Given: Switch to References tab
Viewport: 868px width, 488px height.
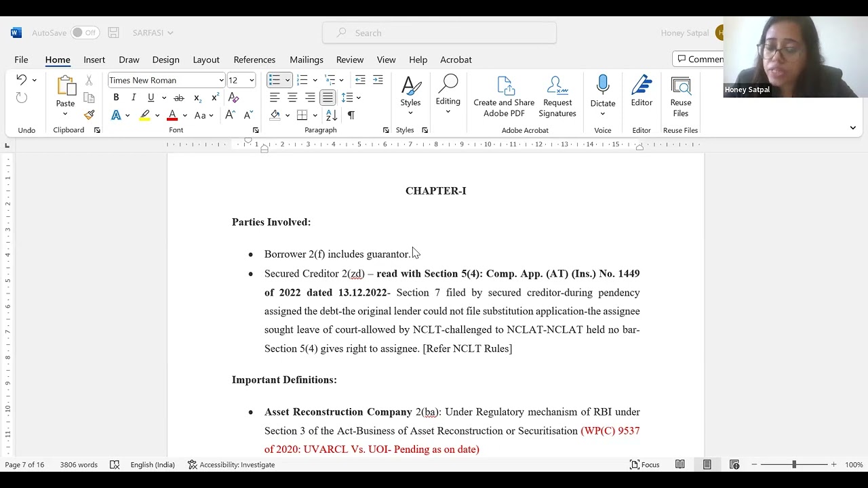Looking at the screenshot, I should 254,60.
